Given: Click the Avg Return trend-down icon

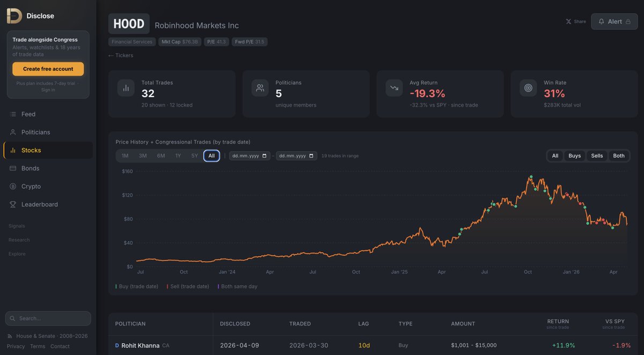Looking at the screenshot, I should pyautogui.click(x=394, y=88).
